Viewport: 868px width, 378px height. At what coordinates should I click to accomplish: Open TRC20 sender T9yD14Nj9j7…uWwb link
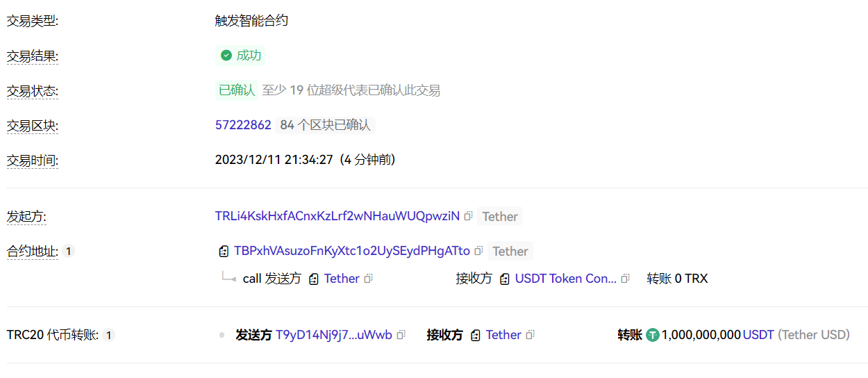pos(334,335)
